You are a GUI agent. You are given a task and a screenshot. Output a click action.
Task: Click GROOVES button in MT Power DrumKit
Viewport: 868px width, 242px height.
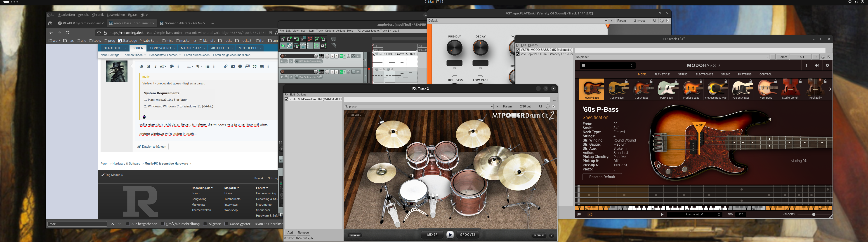click(x=468, y=235)
